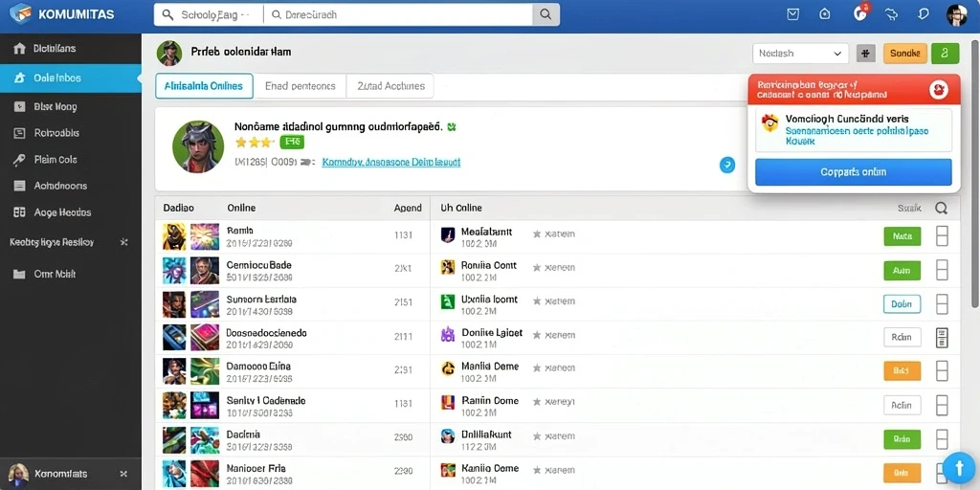
Task: Toggle the checkbox in Uxniia loomt row
Action: coord(942,304)
